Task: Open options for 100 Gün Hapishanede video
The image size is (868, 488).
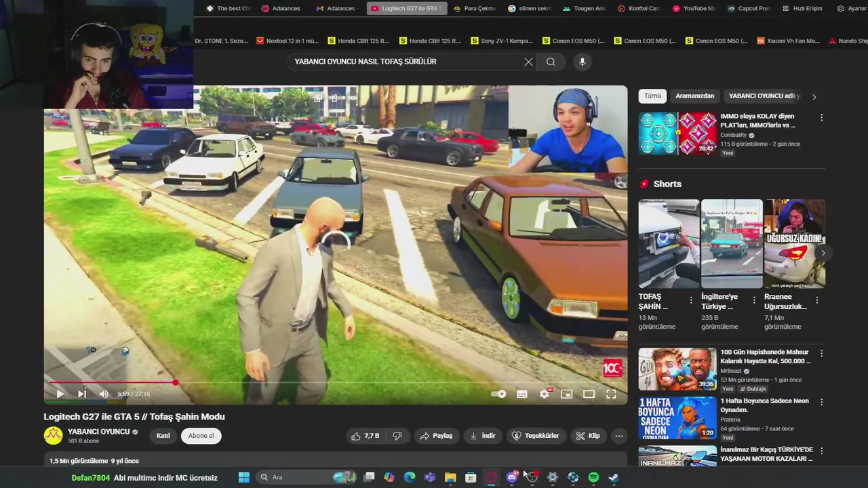Action: [x=821, y=353]
